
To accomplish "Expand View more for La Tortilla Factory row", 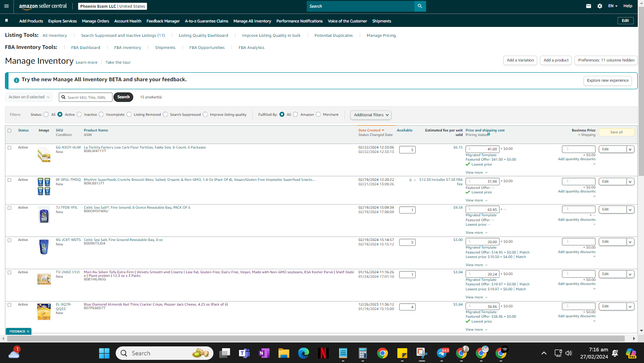I will tap(476, 172).
